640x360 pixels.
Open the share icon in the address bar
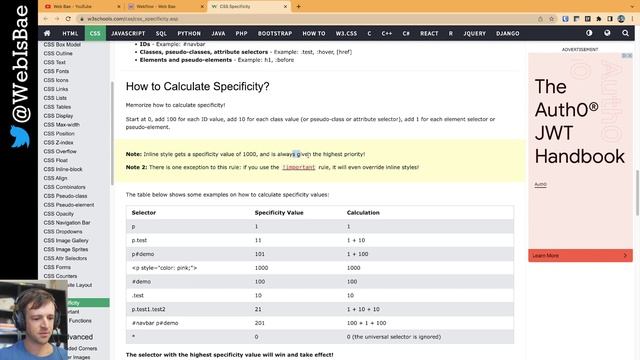click(x=540, y=19)
